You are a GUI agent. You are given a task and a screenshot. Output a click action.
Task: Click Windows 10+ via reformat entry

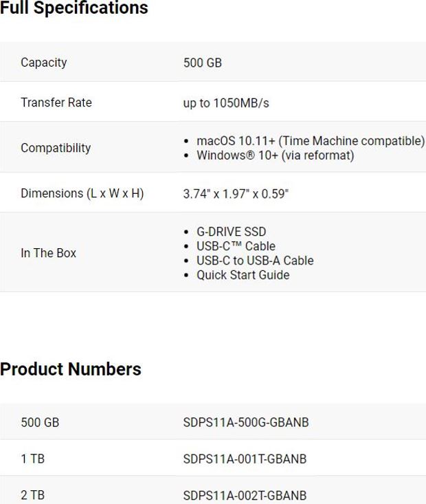tap(275, 155)
